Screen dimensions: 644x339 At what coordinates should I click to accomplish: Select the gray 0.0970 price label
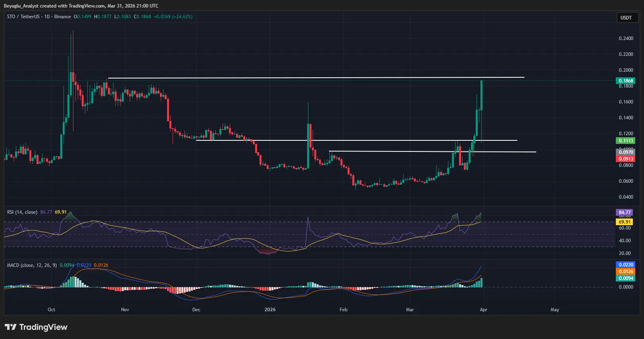point(626,152)
